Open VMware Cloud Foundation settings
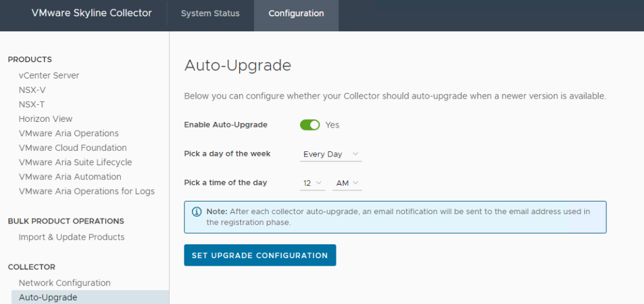 point(73,148)
